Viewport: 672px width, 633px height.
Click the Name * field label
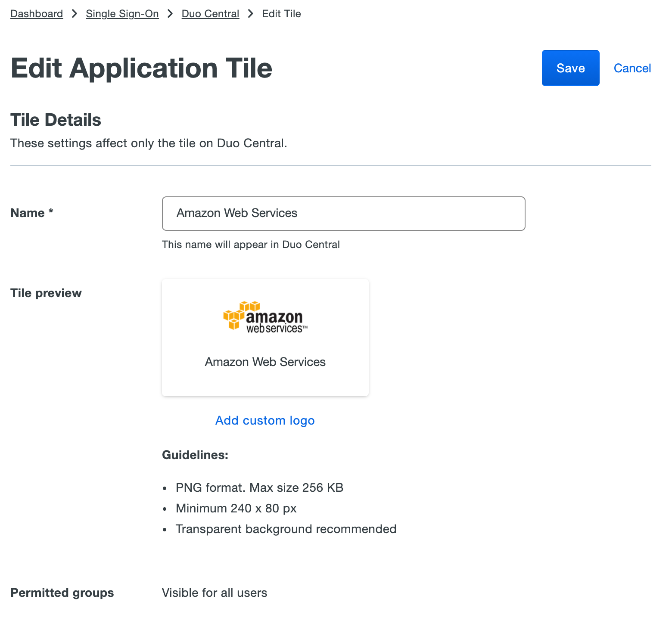[32, 213]
